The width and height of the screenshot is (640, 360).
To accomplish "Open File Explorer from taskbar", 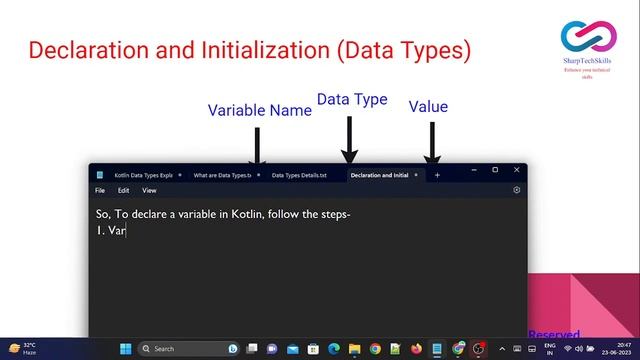I will pyautogui.click(x=354, y=349).
